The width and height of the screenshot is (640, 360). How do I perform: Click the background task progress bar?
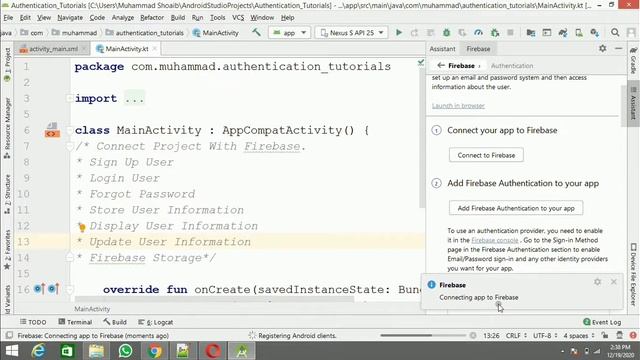423,336
